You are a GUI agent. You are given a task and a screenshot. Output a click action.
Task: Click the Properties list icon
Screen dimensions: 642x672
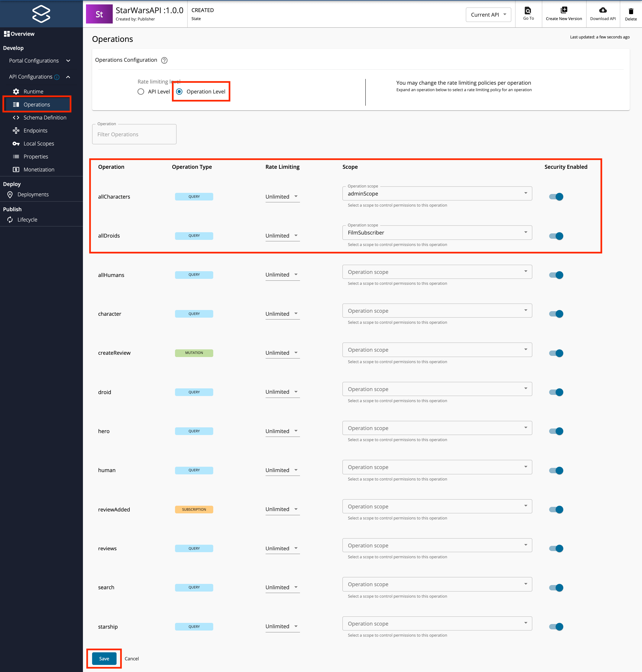click(x=16, y=157)
